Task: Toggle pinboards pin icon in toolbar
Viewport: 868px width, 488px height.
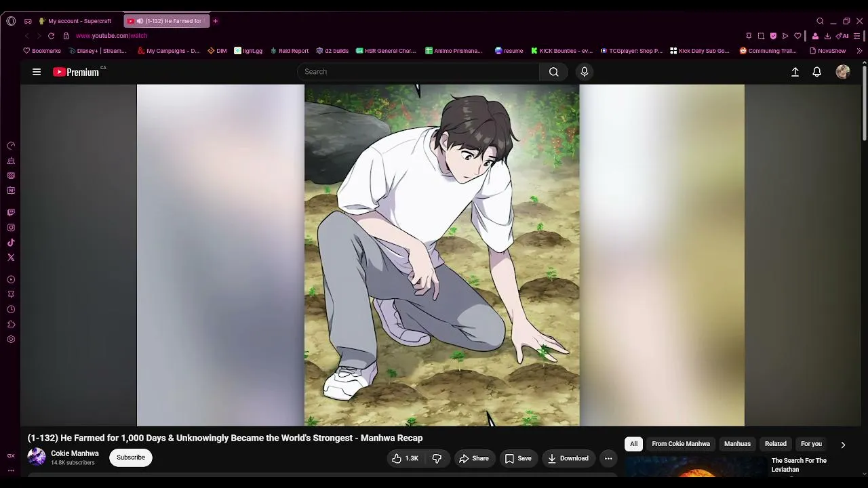Action: coord(749,36)
